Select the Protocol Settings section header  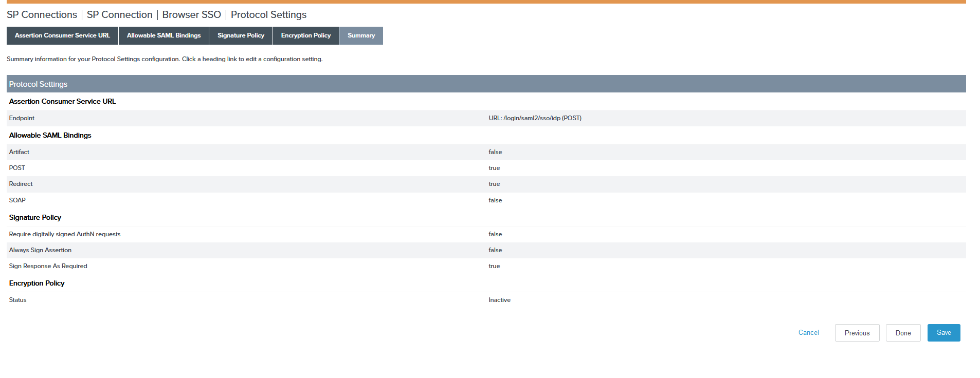486,84
